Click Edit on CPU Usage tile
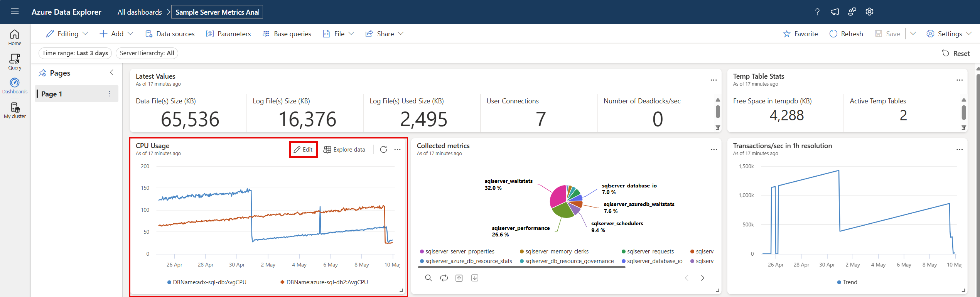 tap(303, 150)
